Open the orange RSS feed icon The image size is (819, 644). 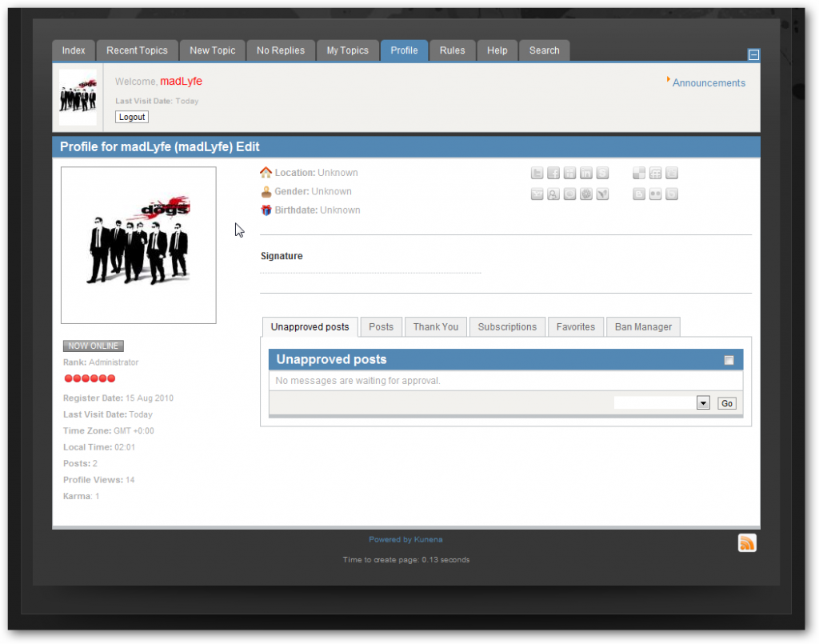pos(747,543)
